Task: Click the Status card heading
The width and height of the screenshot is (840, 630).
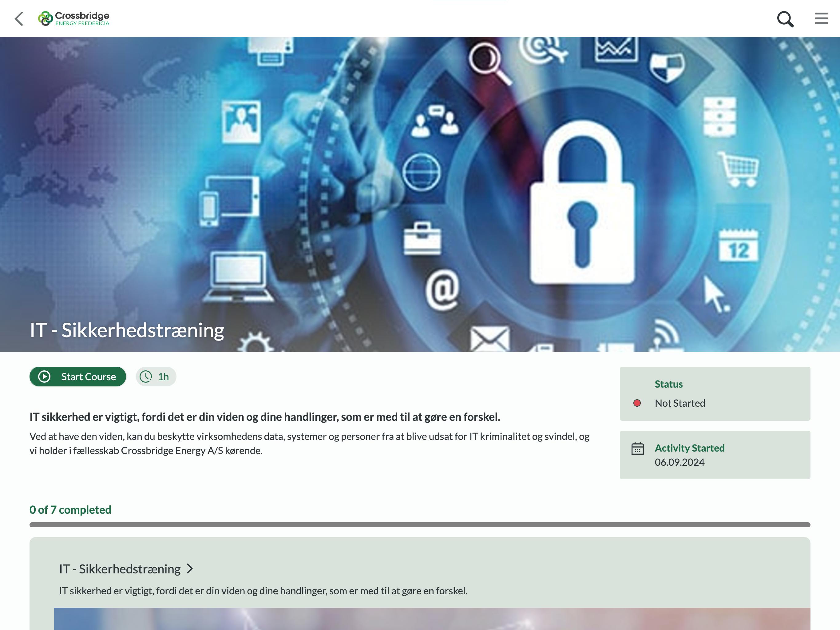Action: point(668,384)
